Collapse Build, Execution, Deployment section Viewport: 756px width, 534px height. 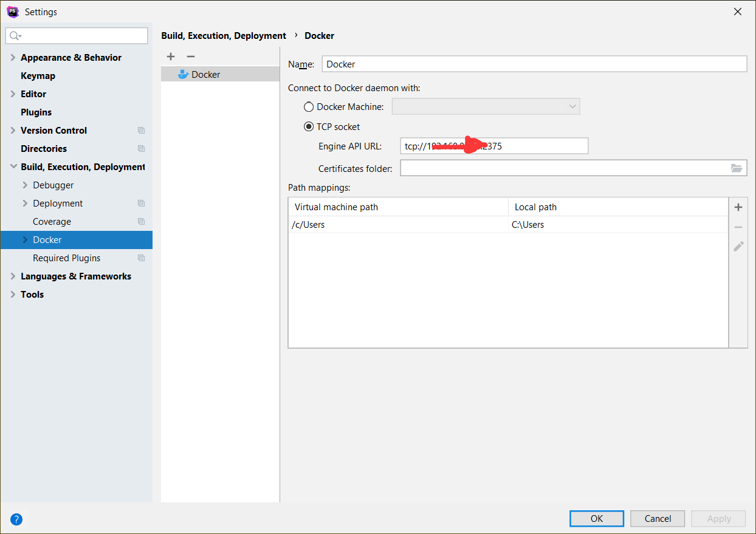(13, 167)
